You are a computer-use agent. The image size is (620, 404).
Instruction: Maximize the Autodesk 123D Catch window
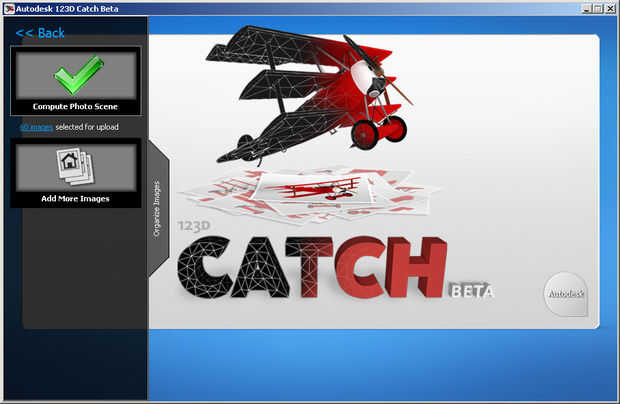(x=598, y=9)
